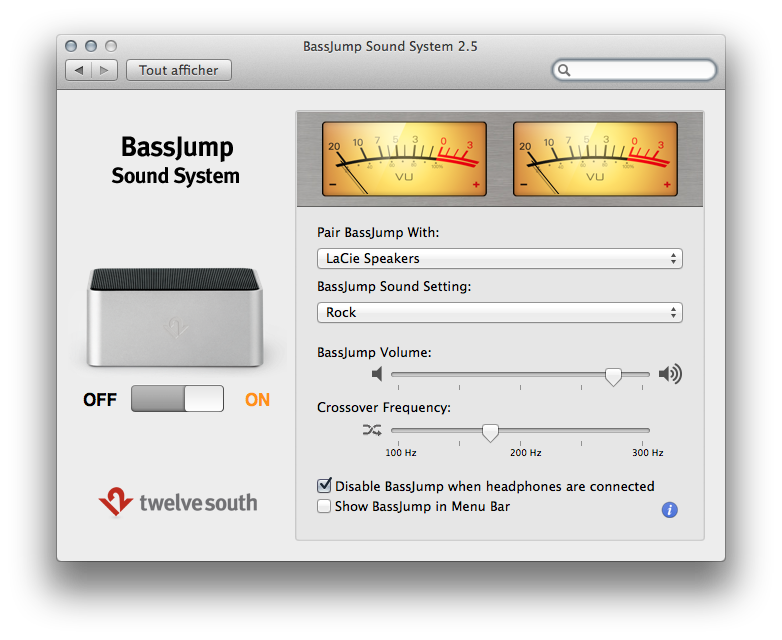Click the back navigation arrow
782x640 pixels.
pyautogui.click(x=79, y=70)
